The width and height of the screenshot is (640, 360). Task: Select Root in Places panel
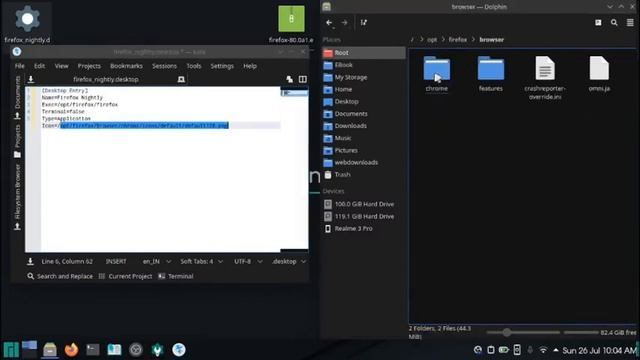364,53
